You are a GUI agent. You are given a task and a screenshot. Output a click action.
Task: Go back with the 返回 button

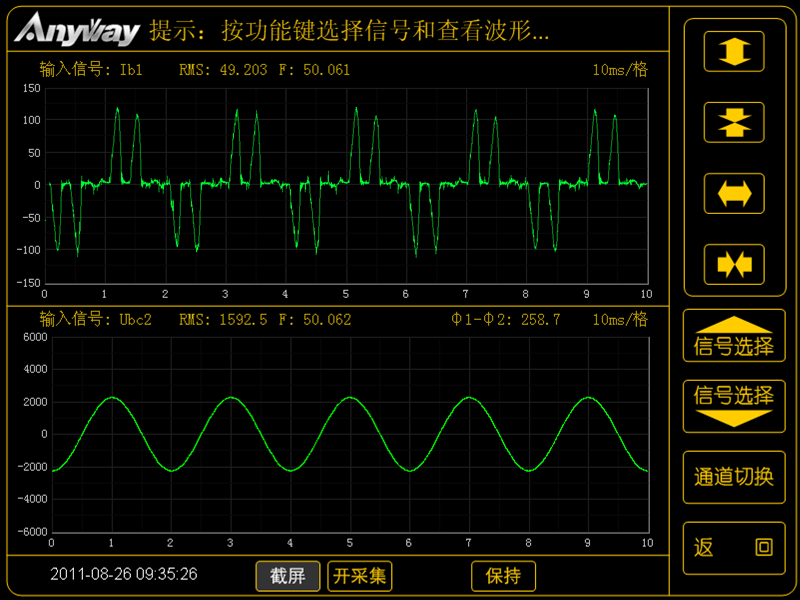(x=733, y=548)
